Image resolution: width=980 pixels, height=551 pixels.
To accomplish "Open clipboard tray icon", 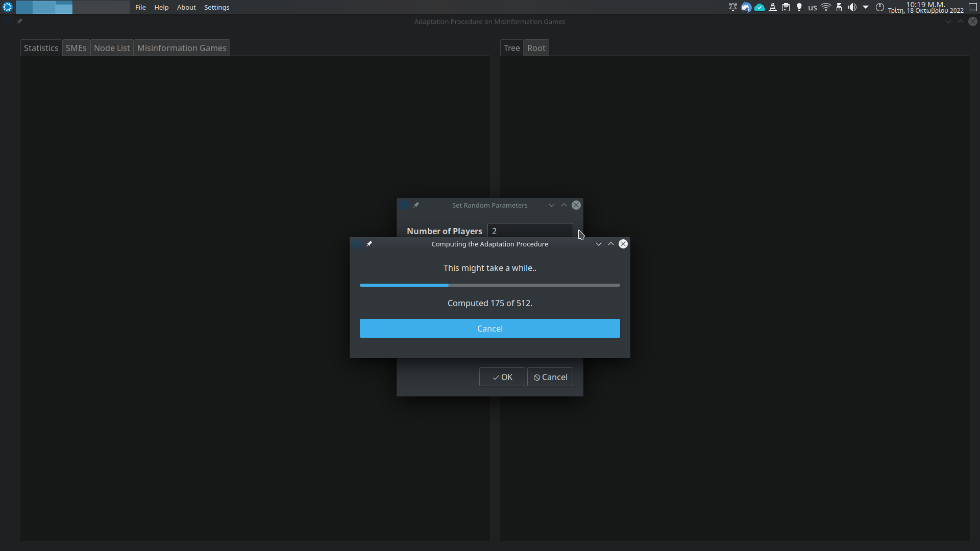I will pos(786,7).
